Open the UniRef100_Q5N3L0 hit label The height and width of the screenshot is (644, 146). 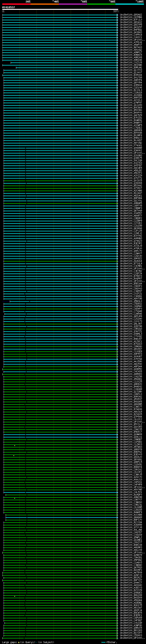coord(131,301)
